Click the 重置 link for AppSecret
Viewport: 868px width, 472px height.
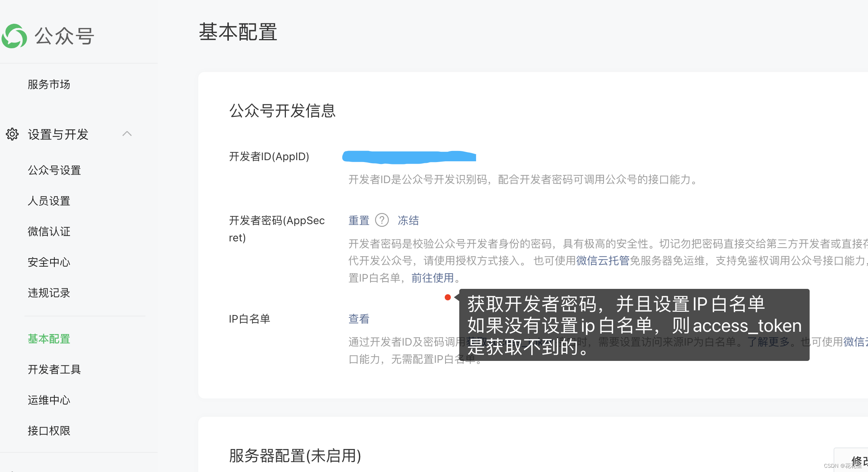[x=359, y=220]
